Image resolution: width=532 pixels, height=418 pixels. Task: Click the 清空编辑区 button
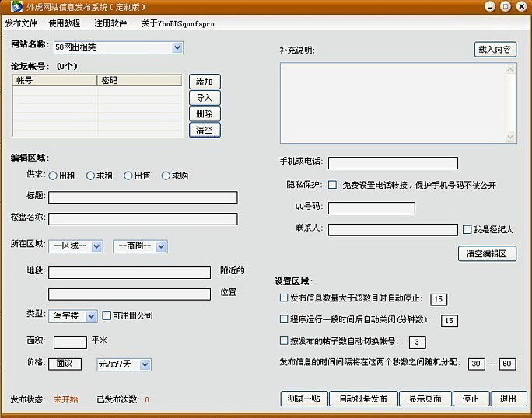pos(487,253)
